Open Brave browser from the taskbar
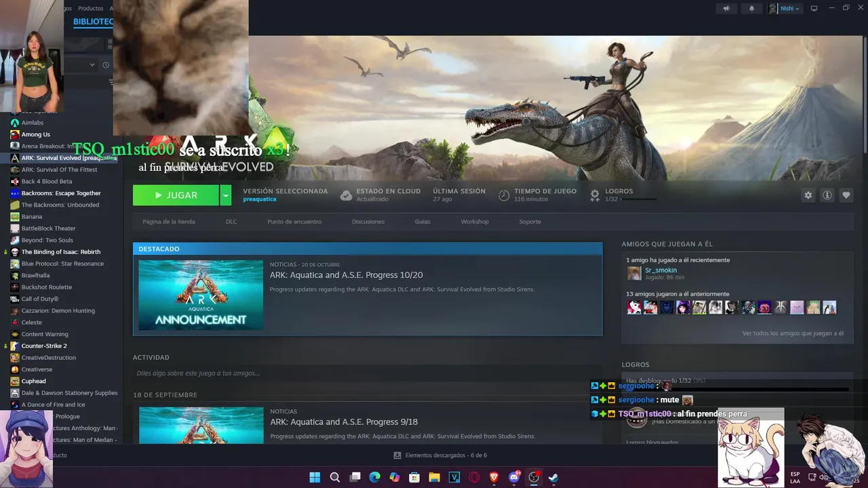The height and width of the screenshot is (488, 868). [494, 477]
